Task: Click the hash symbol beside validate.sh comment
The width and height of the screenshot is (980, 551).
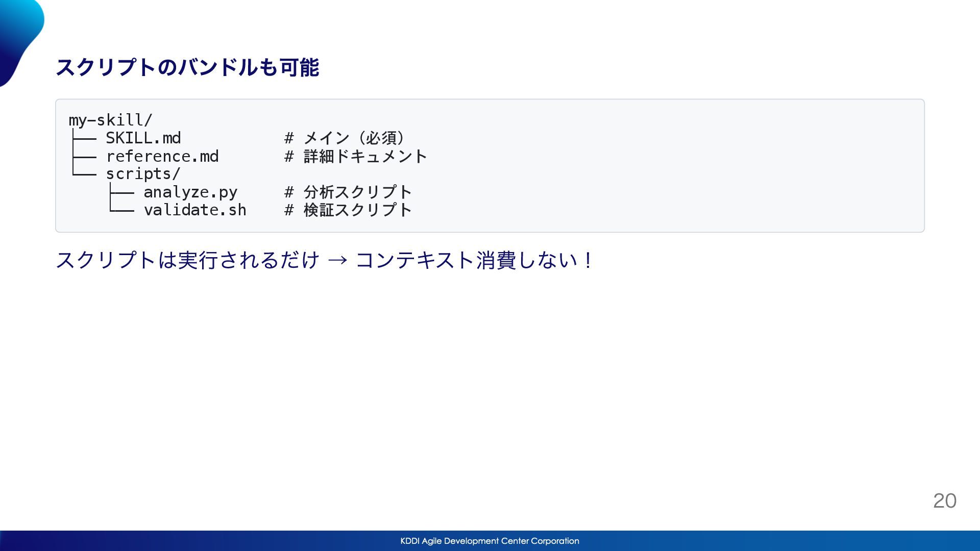Action: (289, 210)
